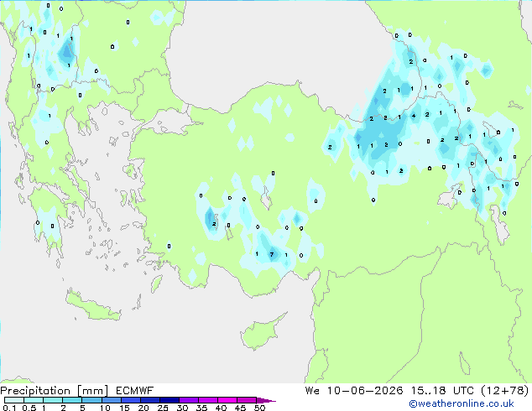Screen dimensions: 532x411
Task: Click the '0.5' legend scale label
Action: click(x=29, y=408)
